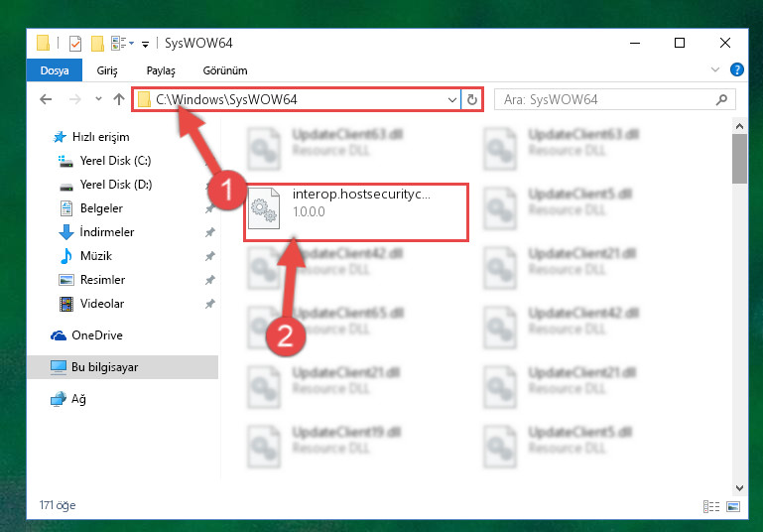The width and height of the screenshot is (763, 532).
Task: Open the address bar history dropdown
Action: (452, 100)
